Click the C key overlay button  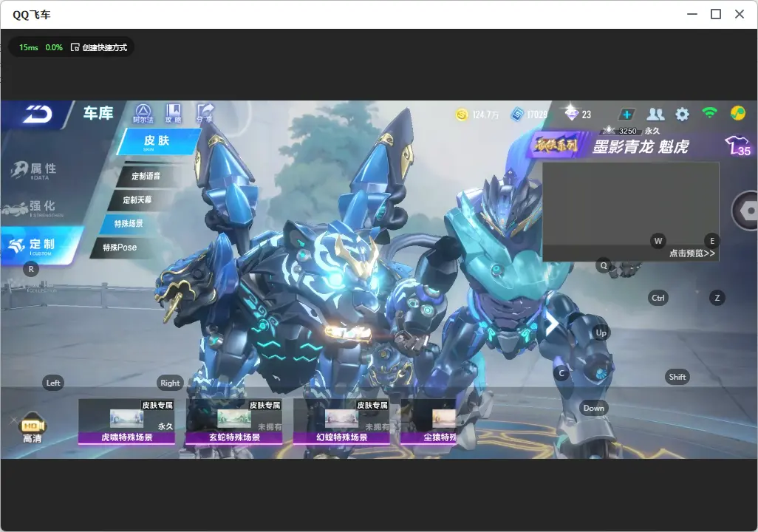pos(561,373)
